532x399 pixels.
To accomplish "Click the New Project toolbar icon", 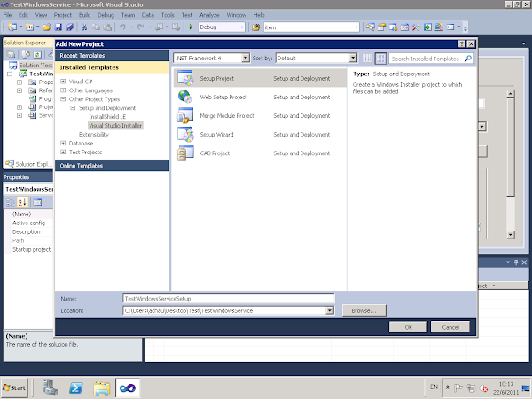I will pos(12,27).
